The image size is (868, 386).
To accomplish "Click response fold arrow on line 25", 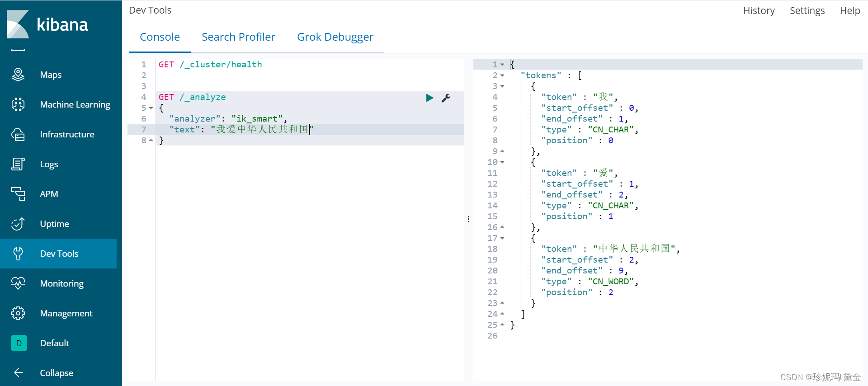I will click(x=502, y=325).
